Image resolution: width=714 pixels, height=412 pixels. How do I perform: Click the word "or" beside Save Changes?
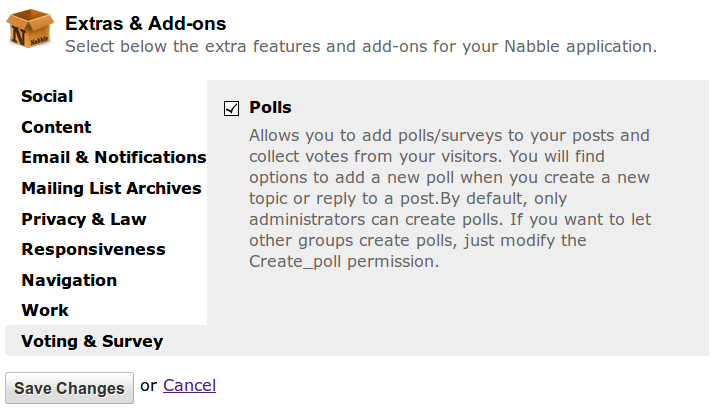tap(148, 385)
